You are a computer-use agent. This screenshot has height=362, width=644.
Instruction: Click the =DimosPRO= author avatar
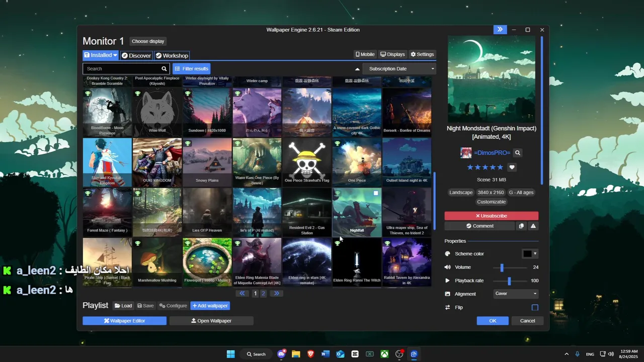[x=466, y=153]
